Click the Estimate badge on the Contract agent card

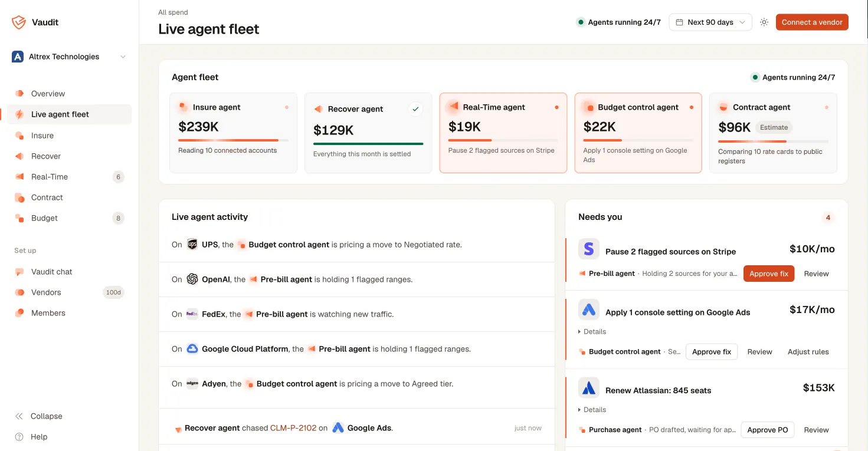774,127
